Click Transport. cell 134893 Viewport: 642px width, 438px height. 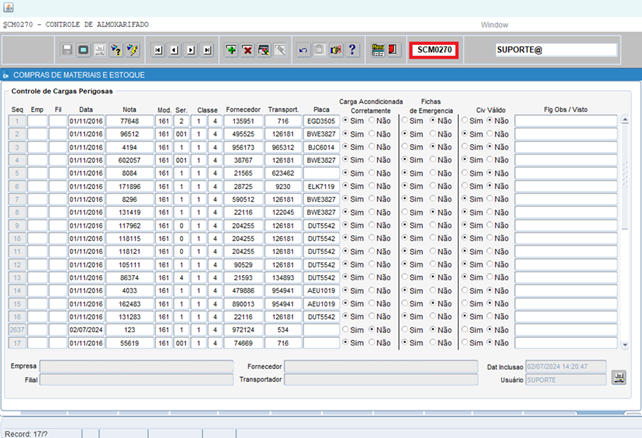click(x=283, y=278)
